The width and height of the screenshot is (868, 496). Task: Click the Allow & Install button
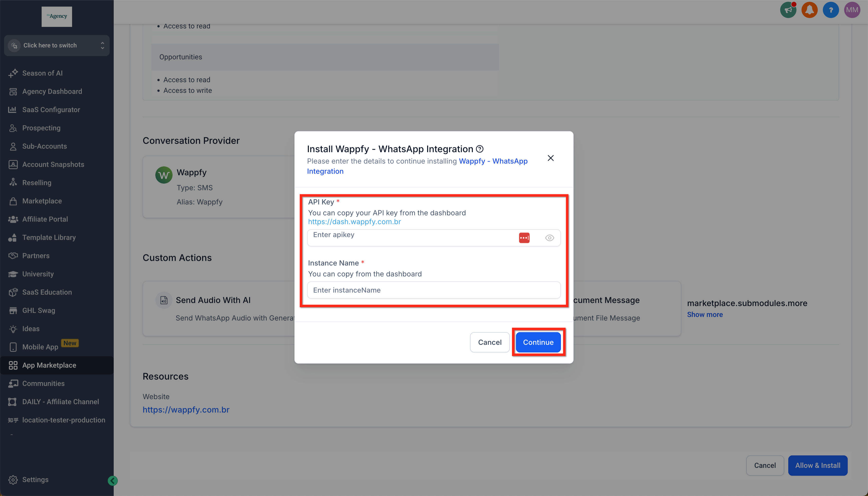pyautogui.click(x=817, y=465)
